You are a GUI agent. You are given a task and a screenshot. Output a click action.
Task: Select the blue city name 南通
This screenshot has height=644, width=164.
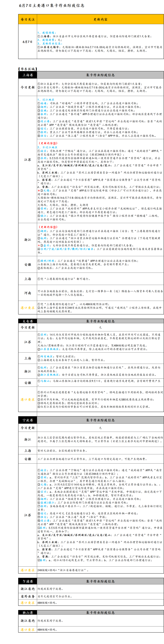pos(44,103)
